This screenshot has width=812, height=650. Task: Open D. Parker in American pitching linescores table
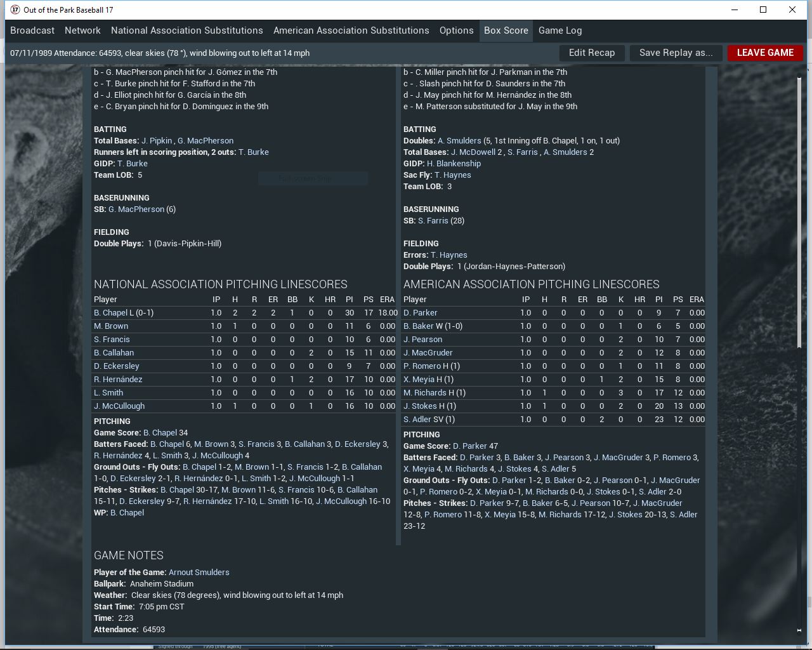click(421, 313)
